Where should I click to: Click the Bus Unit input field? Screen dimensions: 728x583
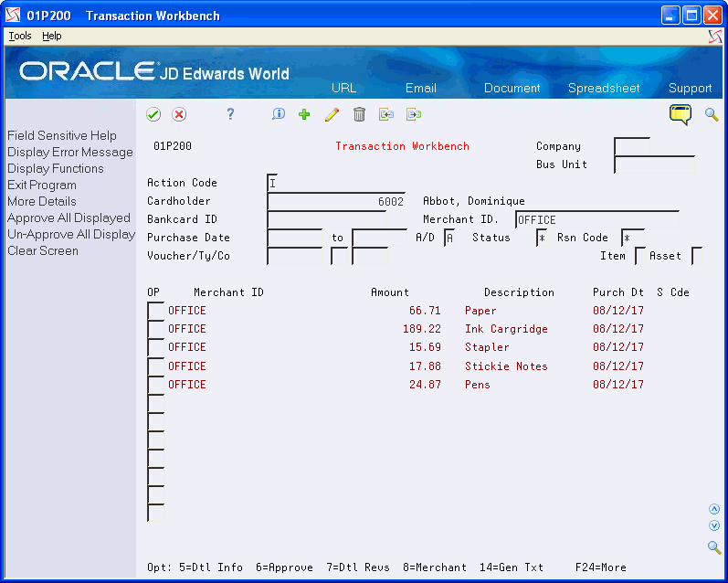[654, 164]
